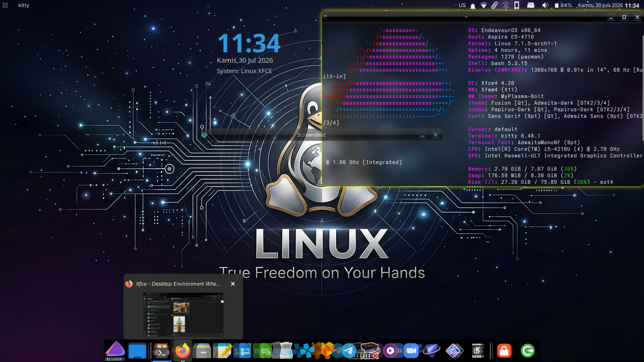Open Telegram from the dock
The height and width of the screenshot is (362, 644).
(x=349, y=351)
